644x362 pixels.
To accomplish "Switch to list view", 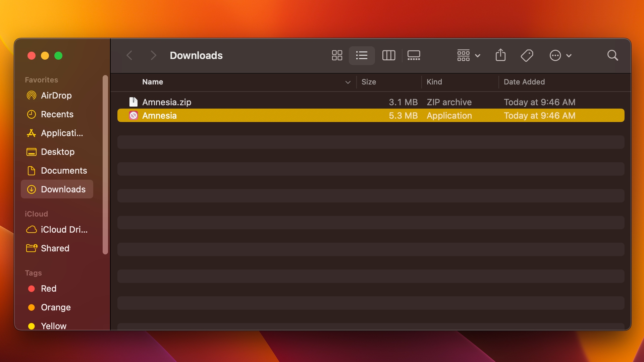I will click(362, 55).
